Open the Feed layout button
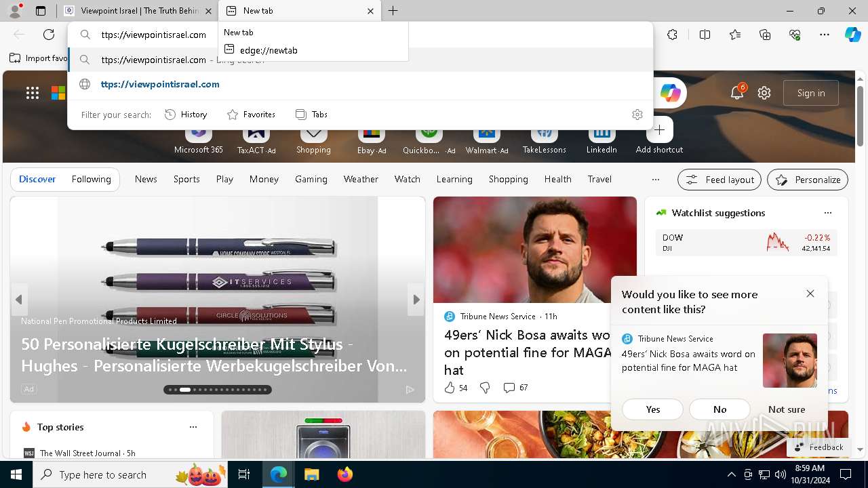 tap(719, 180)
